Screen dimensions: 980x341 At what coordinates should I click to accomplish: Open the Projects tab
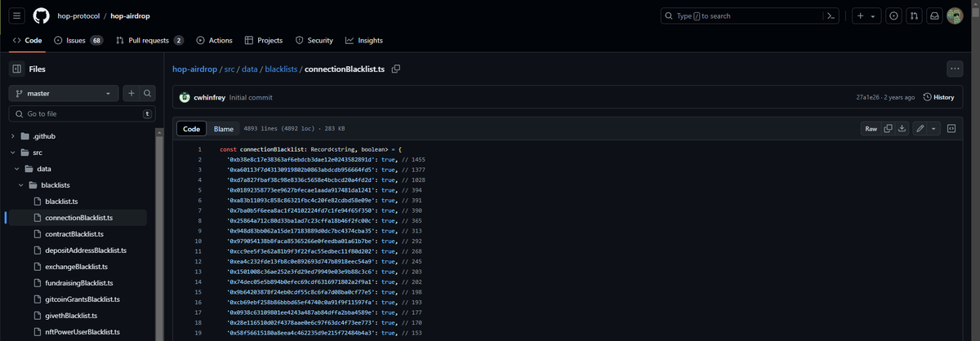[263, 40]
